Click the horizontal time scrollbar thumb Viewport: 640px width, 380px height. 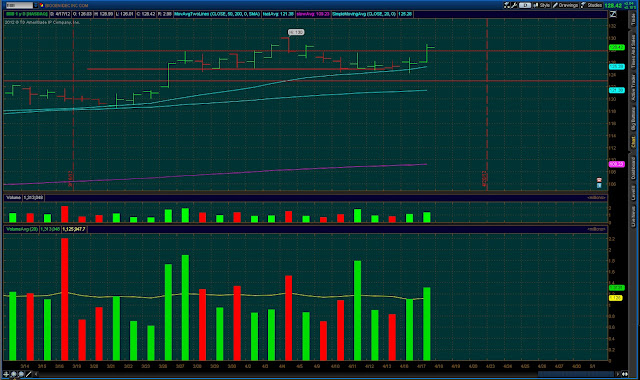[x=576, y=374]
